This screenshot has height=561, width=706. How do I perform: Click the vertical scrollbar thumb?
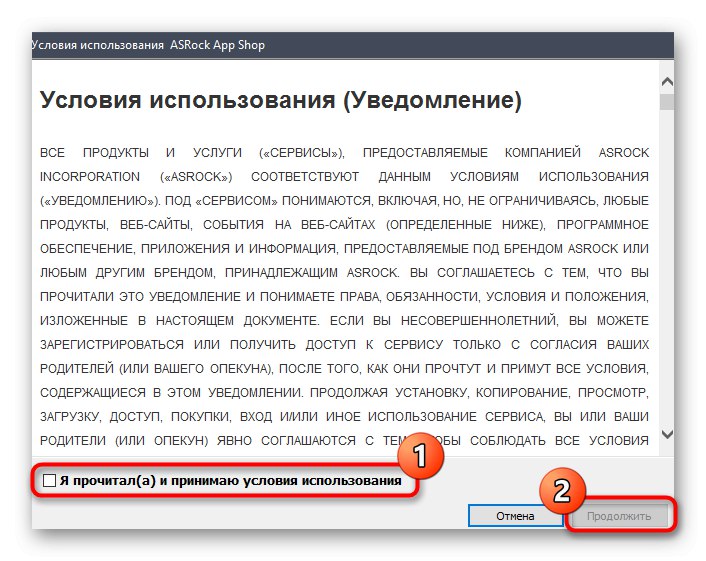[x=667, y=101]
